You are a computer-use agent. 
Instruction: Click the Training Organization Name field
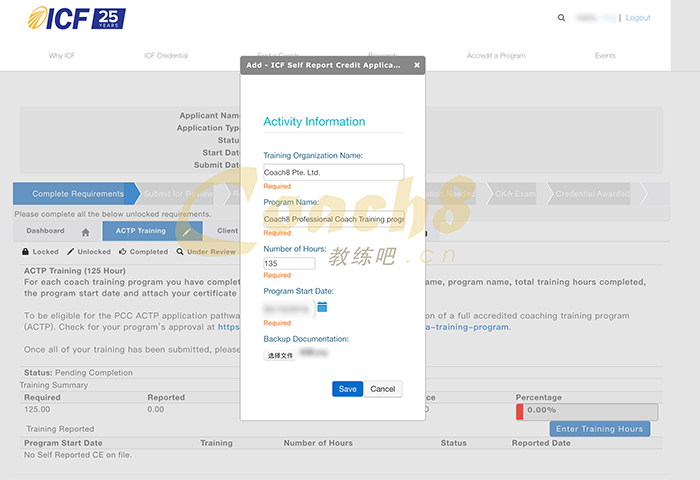pos(333,172)
